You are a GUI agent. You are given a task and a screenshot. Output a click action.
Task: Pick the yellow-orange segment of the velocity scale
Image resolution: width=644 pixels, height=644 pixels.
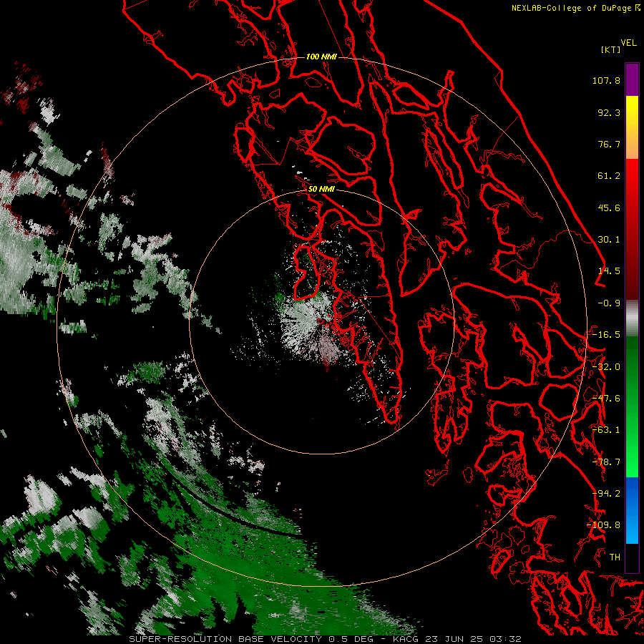(x=632, y=127)
